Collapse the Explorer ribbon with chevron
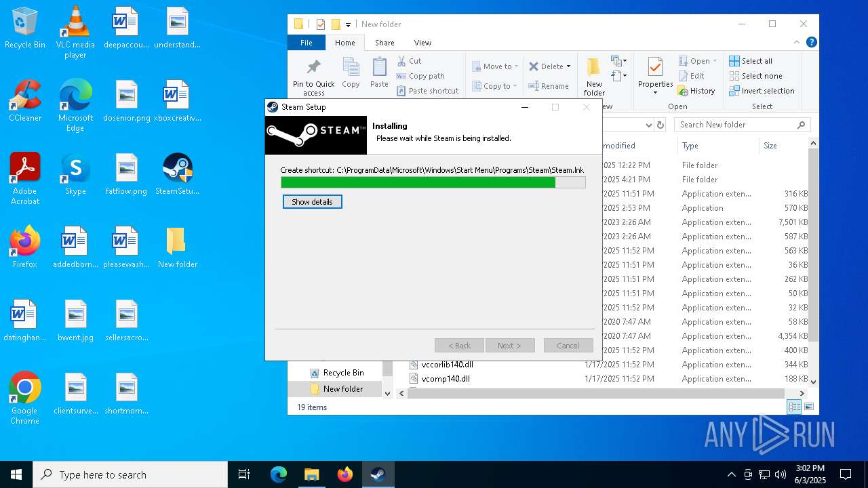The width and height of the screenshot is (868, 488). [x=797, y=42]
